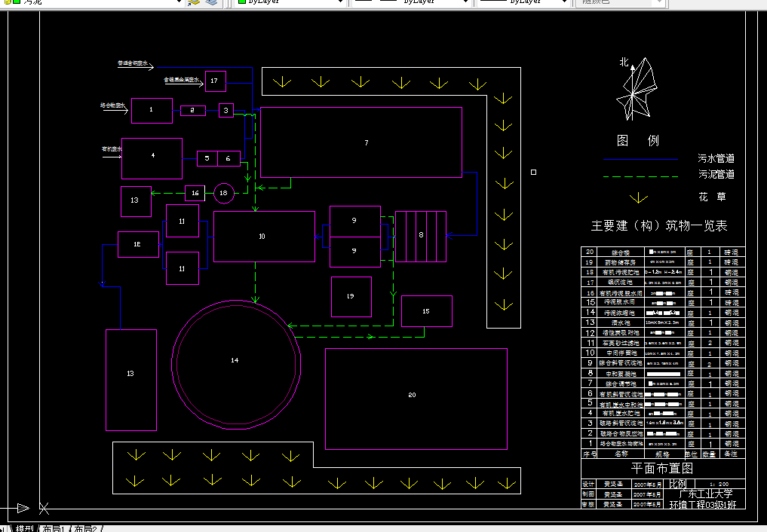Select the 污水管道 legend label

716,158
